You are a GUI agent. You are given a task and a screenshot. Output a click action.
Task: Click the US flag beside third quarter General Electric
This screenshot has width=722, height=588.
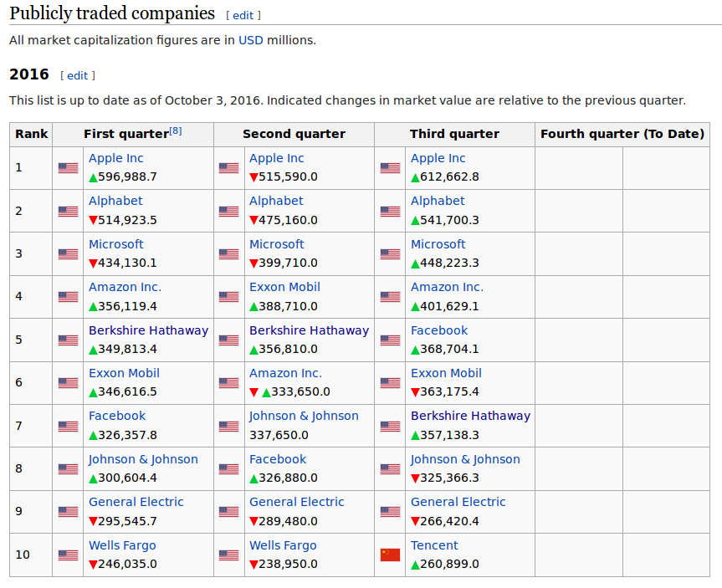(390, 512)
